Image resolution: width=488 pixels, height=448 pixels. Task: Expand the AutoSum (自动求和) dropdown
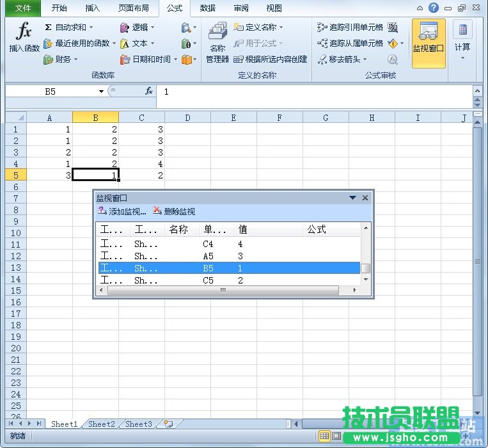(91, 28)
